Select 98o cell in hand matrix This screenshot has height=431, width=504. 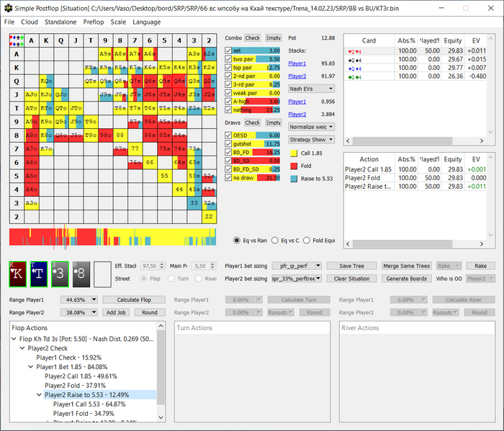(x=105, y=135)
